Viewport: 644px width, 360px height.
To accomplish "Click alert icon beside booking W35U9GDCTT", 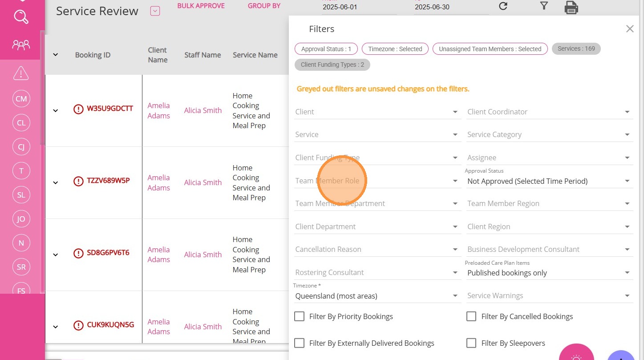I will (x=78, y=109).
